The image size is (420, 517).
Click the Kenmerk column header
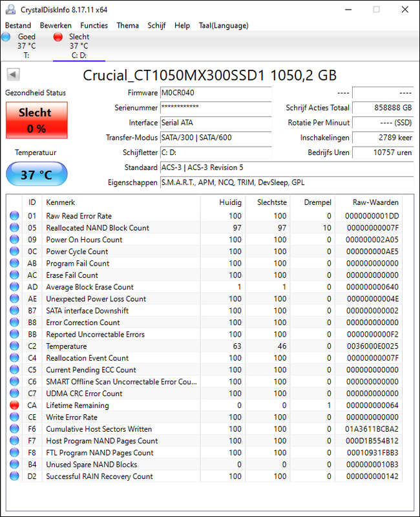(x=121, y=202)
